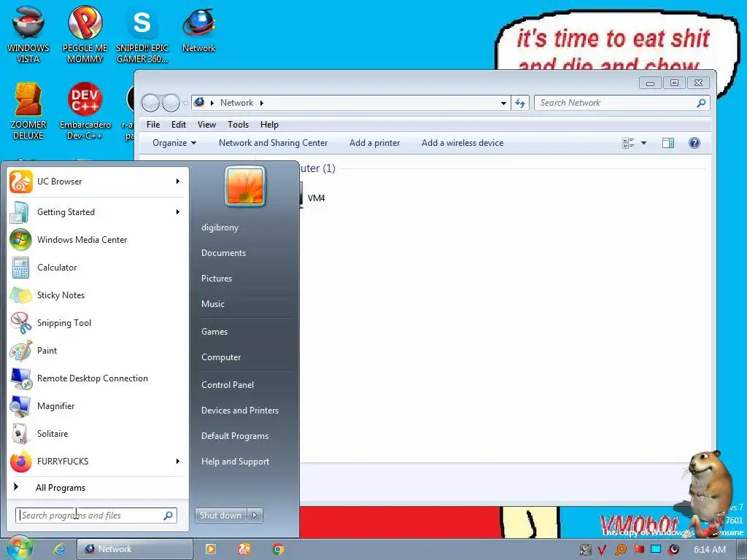Viewport: 747px width, 560px height.
Task: Open Windows Media Center
Action: (x=97, y=239)
